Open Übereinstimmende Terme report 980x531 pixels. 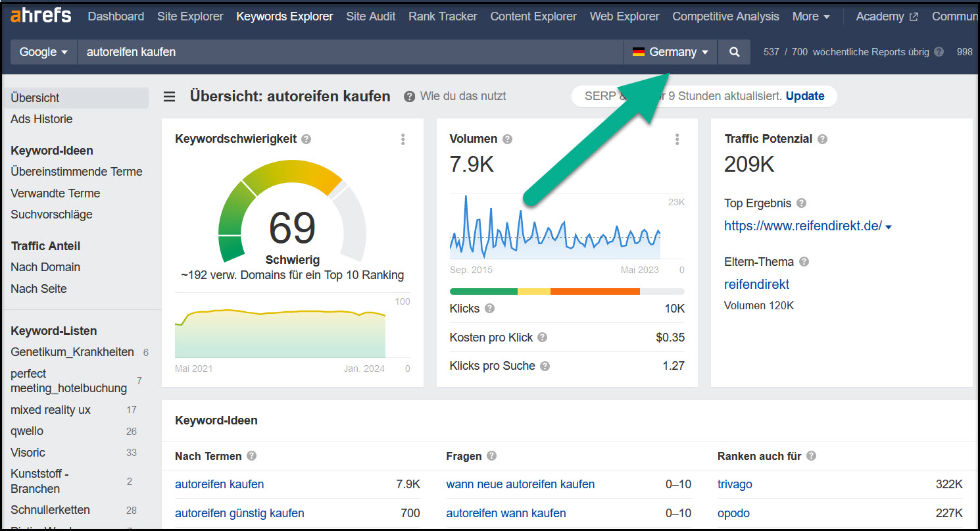[76, 172]
